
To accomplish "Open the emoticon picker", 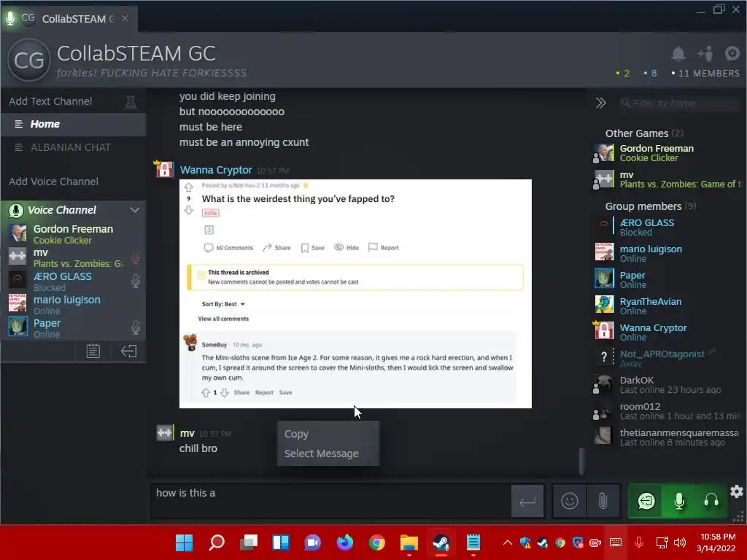I will (569, 501).
